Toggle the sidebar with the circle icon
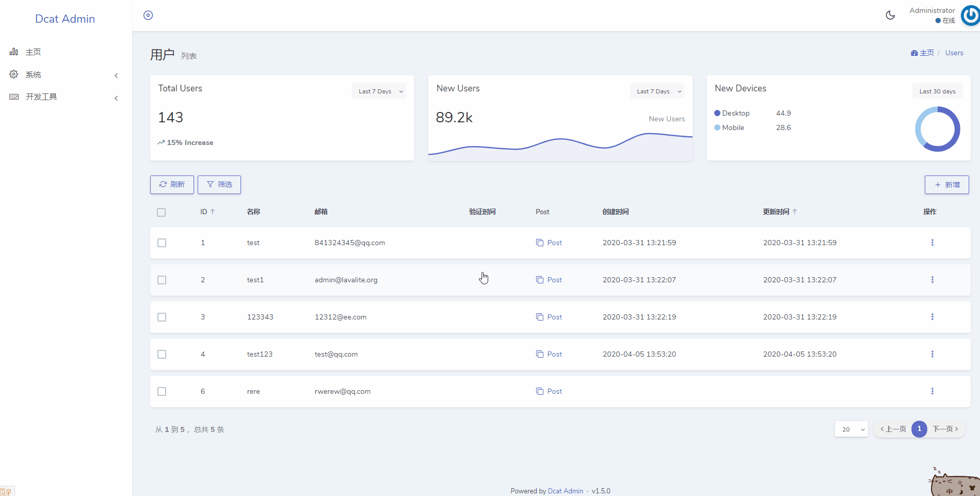Image resolution: width=980 pixels, height=496 pixels. pos(148,15)
